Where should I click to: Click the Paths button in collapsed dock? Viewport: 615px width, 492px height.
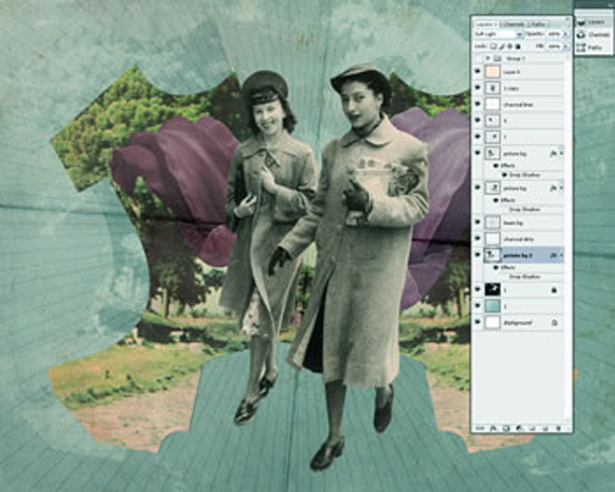tap(591, 47)
